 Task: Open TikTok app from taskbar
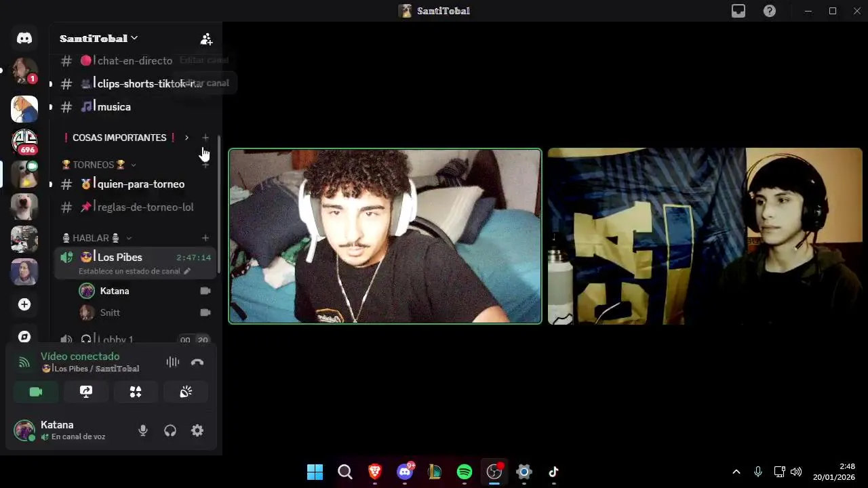coord(554,472)
